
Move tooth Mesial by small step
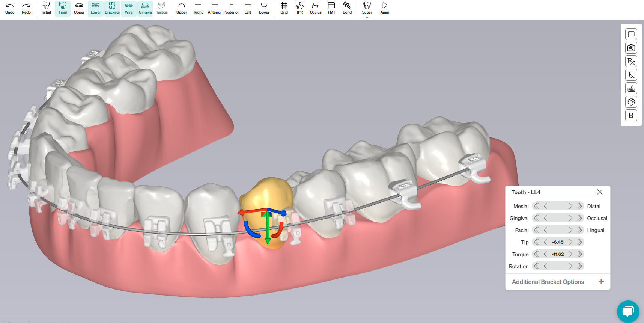coord(545,206)
